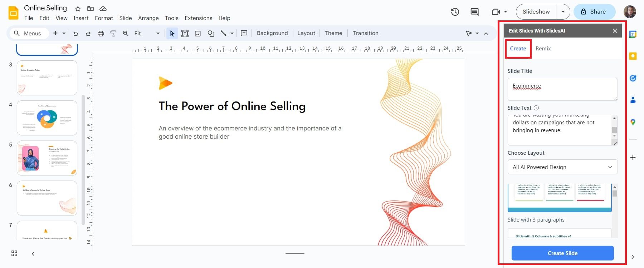This screenshot has width=644, height=268.
Task: Click the insert image icon
Action: point(197,34)
